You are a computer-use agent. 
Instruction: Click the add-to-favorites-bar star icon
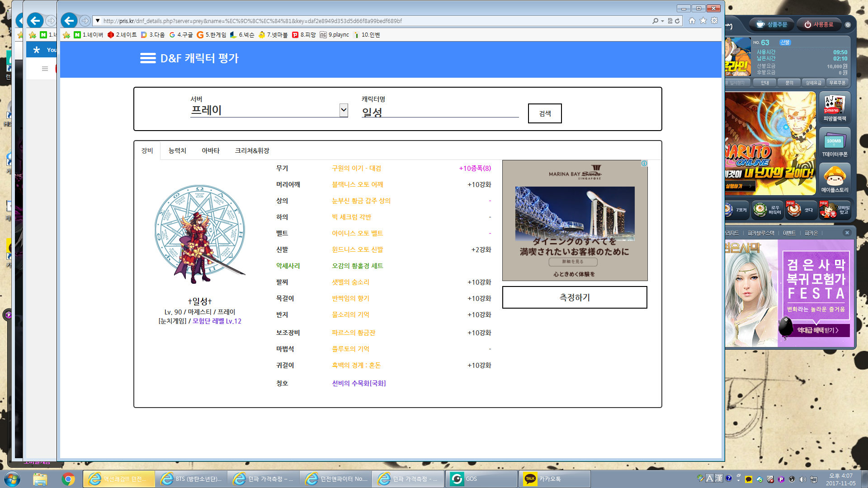click(66, 35)
